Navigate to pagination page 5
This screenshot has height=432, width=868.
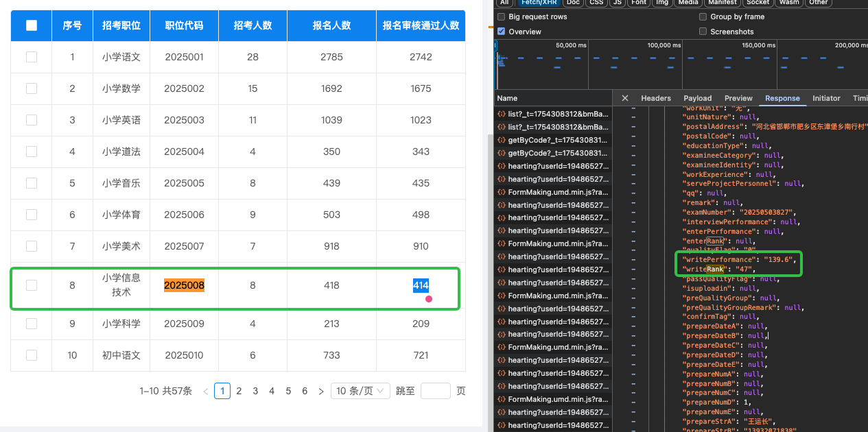[288, 391]
